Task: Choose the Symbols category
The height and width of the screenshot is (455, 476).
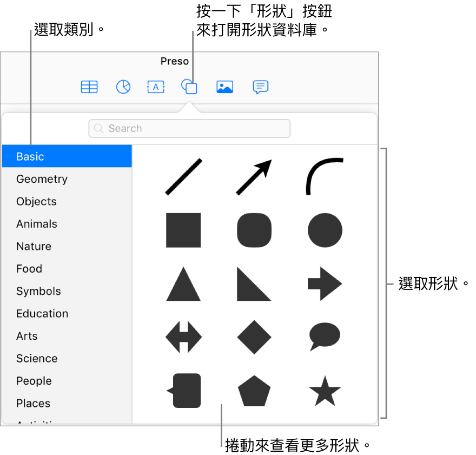Action: tap(67, 291)
